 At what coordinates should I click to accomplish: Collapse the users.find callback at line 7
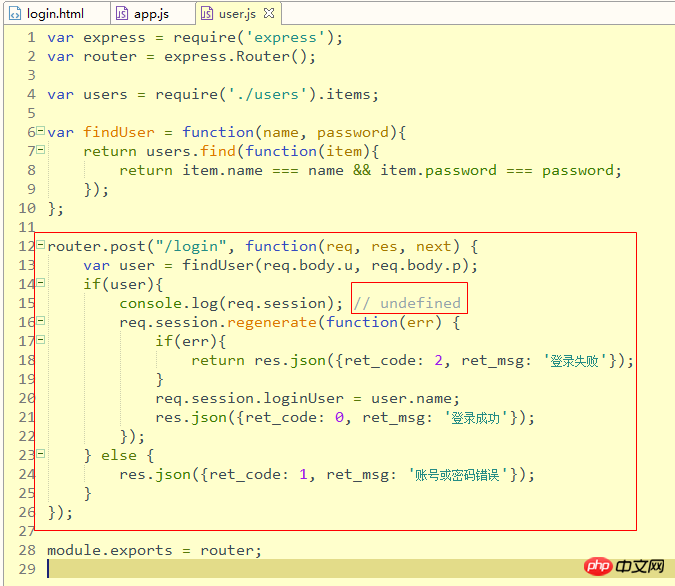40,149
